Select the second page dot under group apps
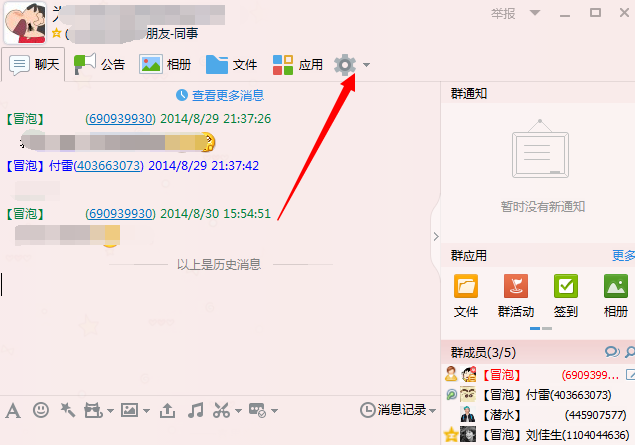The image size is (635, 445). 547,328
